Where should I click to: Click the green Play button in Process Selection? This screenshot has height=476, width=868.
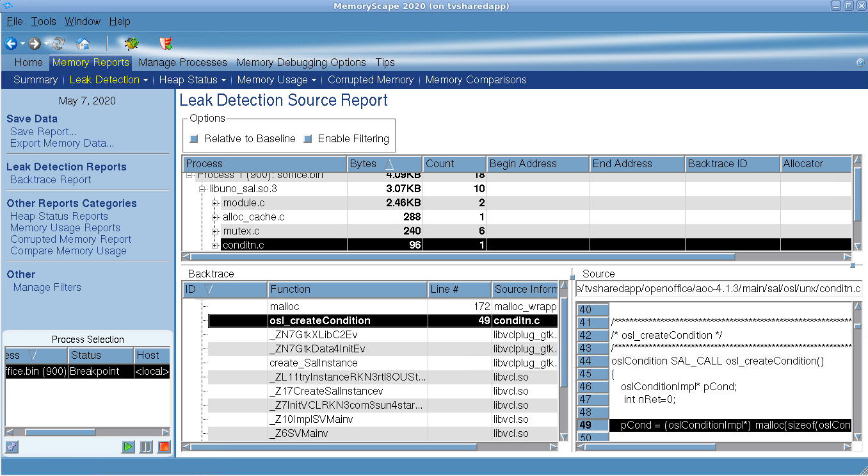point(128,447)
